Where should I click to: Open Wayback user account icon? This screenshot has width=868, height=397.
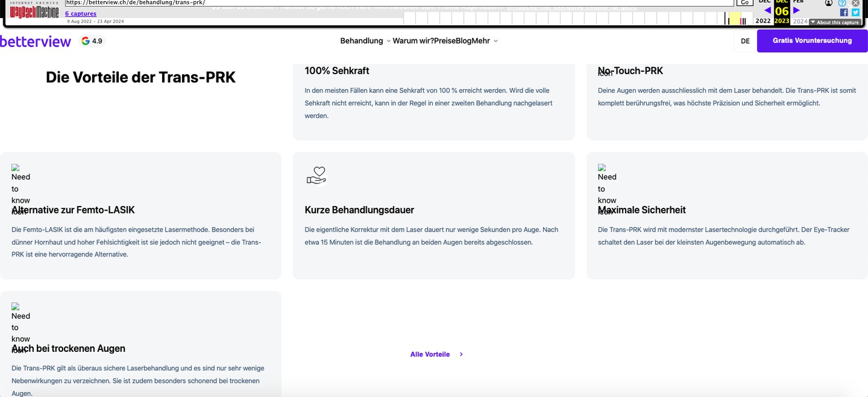pyautogui.click(x=828, y=3)
